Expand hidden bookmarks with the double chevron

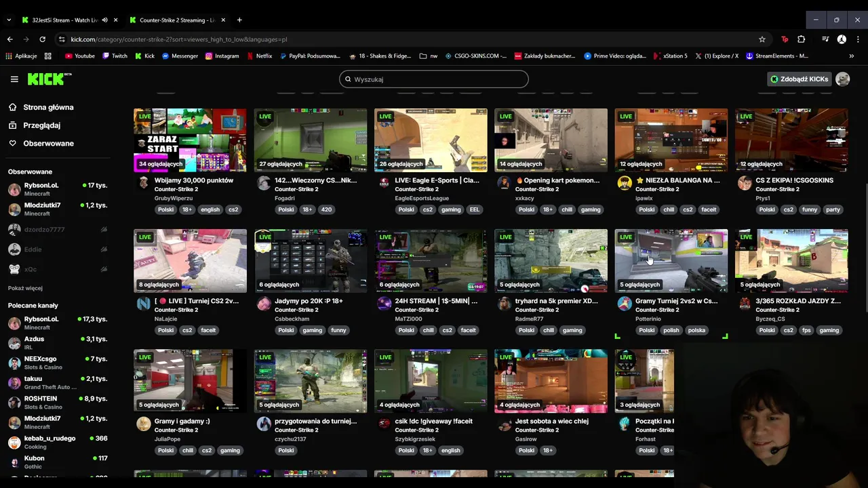[852, 56]
